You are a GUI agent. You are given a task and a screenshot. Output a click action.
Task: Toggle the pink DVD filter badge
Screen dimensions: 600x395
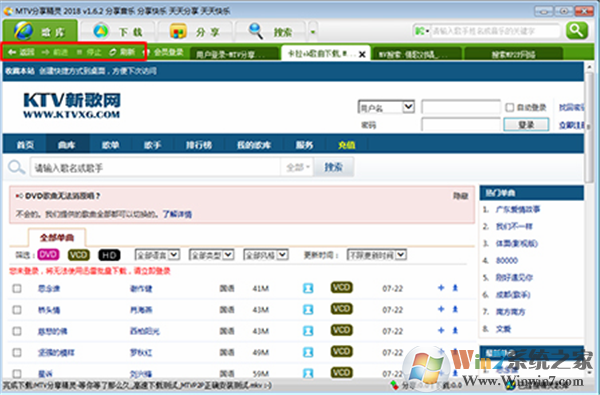[x=48, y=255]
